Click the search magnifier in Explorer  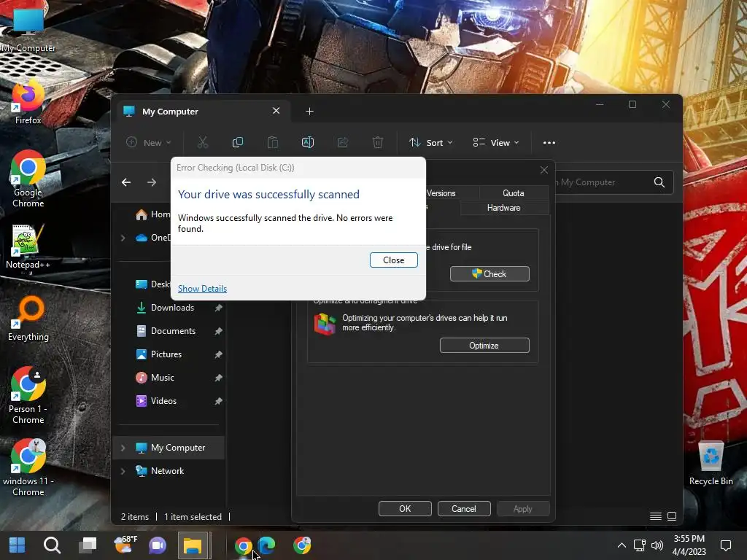click(659, 182)
